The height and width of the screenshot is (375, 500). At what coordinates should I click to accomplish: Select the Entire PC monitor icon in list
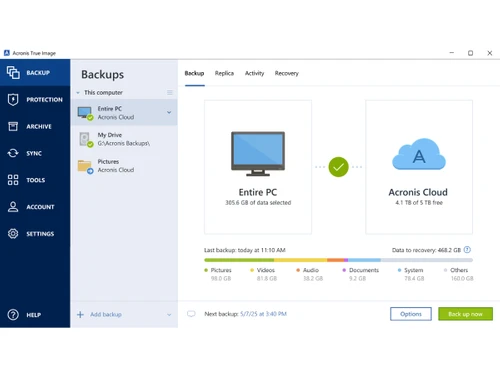tap(85, 113)
